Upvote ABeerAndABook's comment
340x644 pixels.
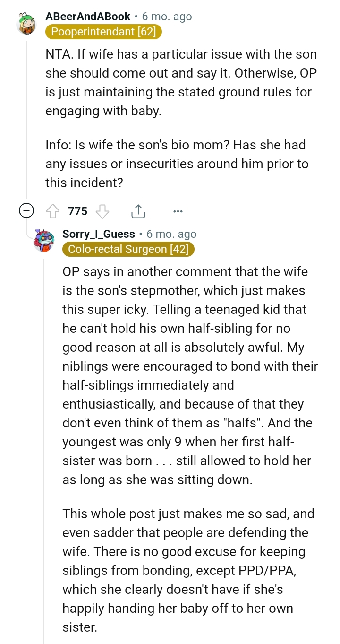52,211
